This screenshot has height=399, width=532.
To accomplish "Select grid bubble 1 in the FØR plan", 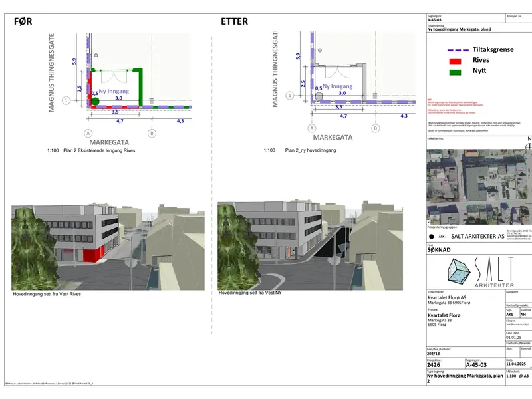I will point(66,100).
